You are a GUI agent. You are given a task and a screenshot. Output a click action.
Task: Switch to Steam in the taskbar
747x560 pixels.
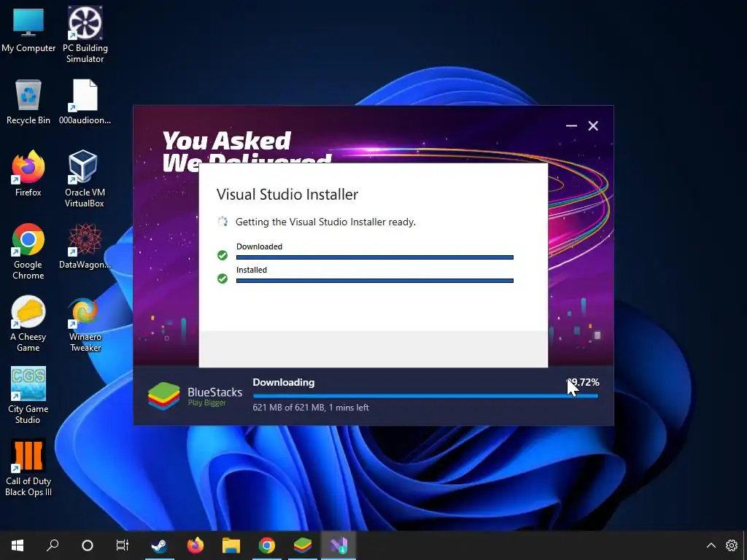click(x=159, y=545)
